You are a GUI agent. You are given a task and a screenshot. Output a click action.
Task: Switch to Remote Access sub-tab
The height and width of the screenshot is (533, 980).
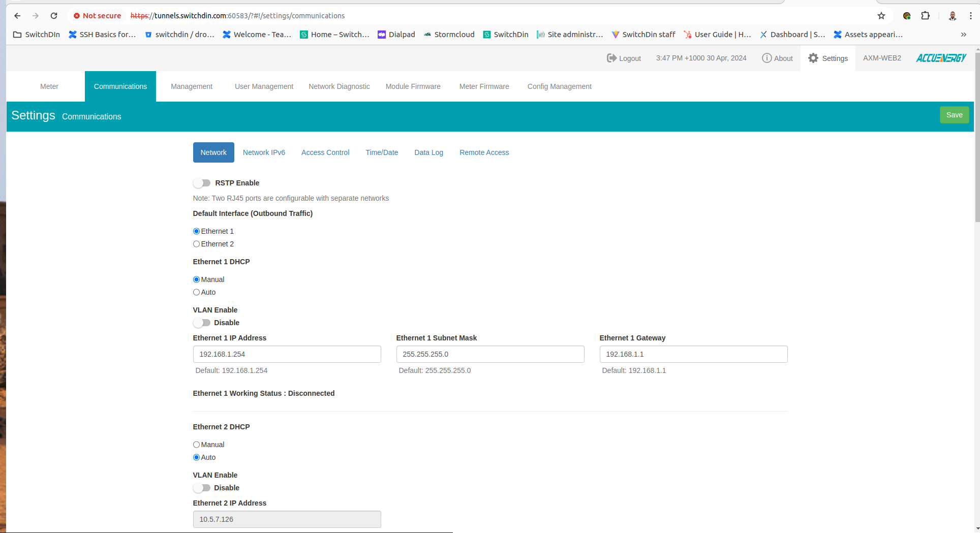tap(484, 152)
